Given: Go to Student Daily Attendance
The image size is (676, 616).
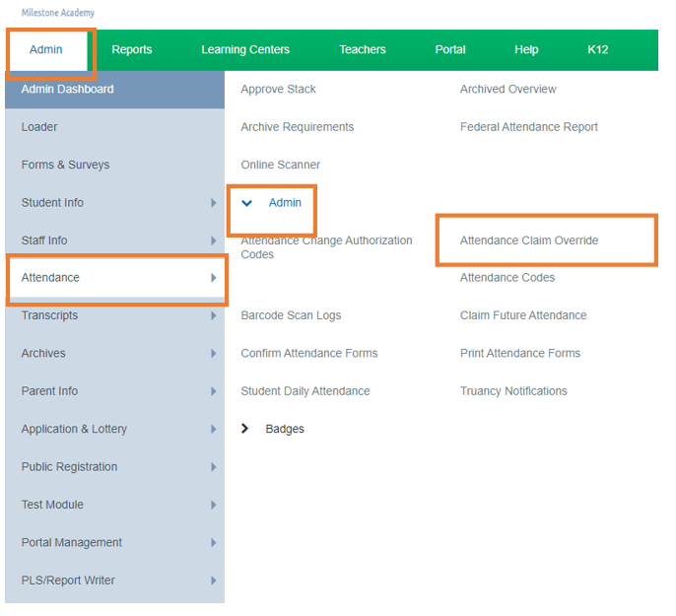Looking at the screenshot, I should pos(305,391).
